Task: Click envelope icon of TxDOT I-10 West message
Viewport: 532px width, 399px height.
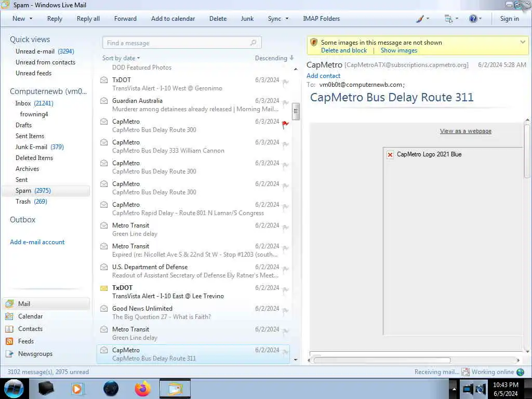Action: (x=104, y=80)
